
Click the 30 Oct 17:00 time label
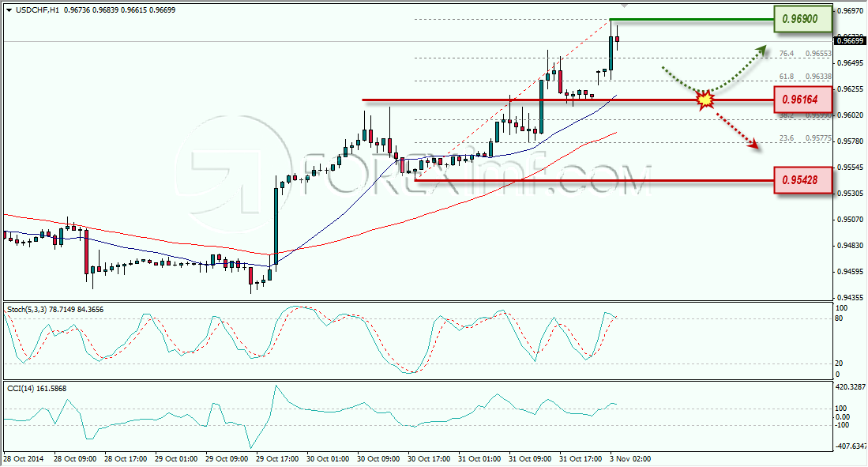tap(429, 458)
